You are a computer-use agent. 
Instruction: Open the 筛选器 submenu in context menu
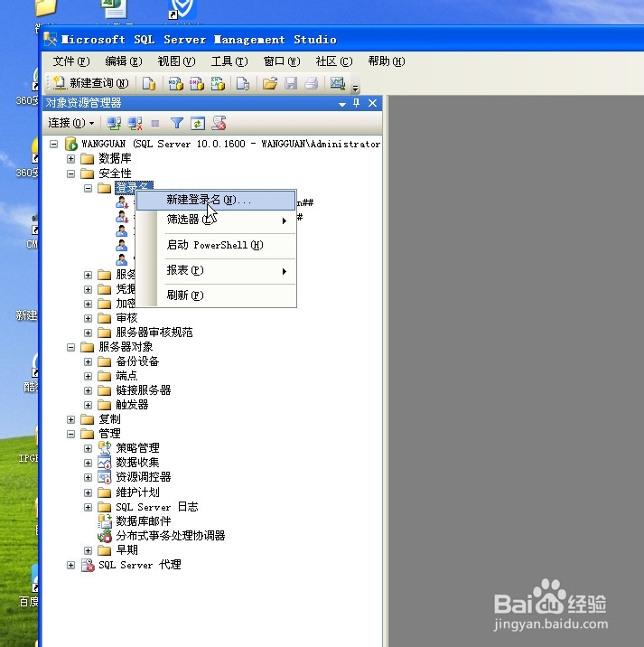point(216,220)
